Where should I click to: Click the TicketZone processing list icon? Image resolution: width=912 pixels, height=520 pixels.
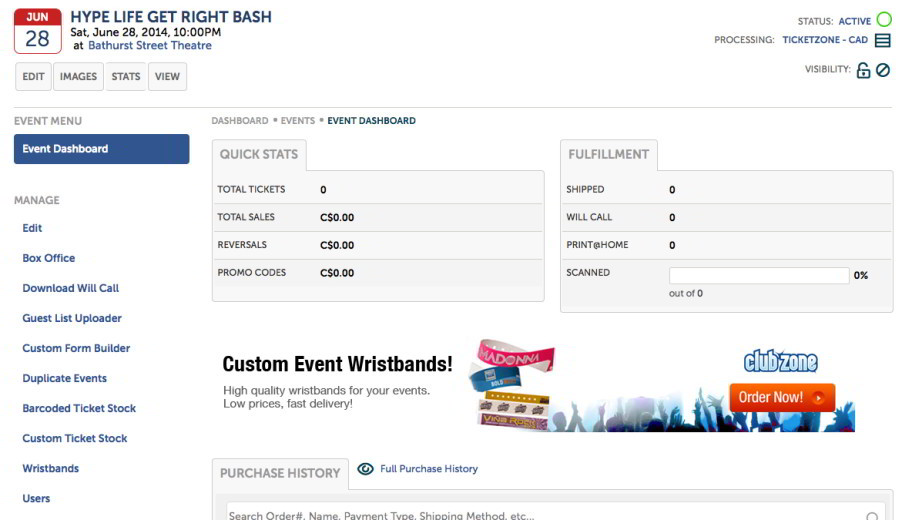point(882,40)
